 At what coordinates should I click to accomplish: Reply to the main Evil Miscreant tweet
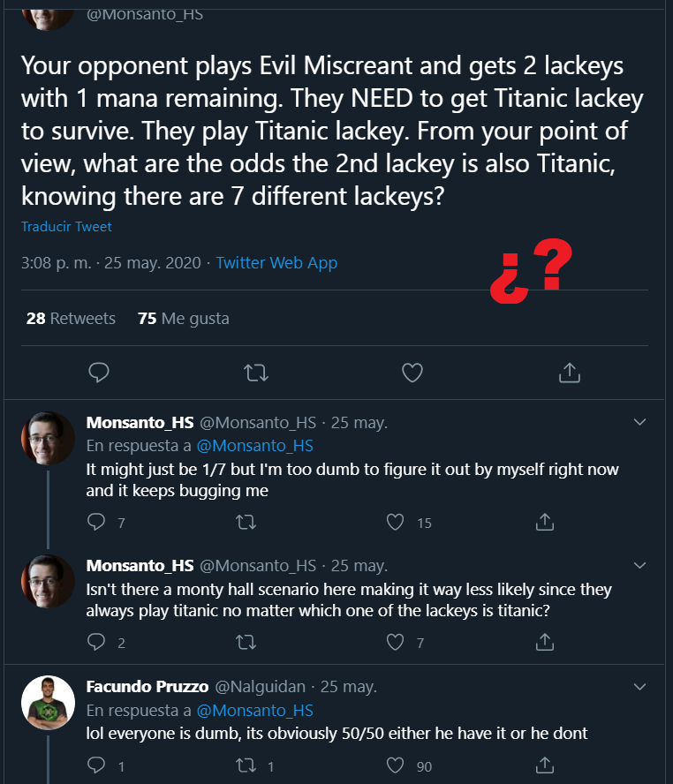pos(100,373)
